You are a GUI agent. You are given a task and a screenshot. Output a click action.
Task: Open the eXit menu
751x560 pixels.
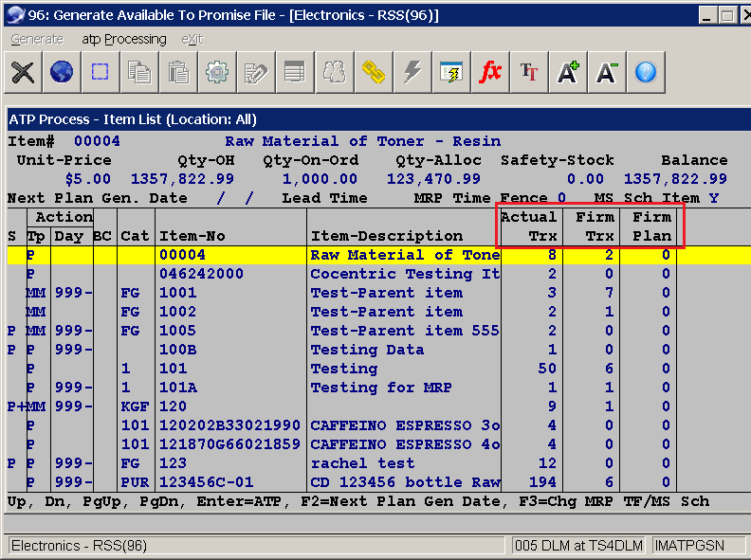192,39
